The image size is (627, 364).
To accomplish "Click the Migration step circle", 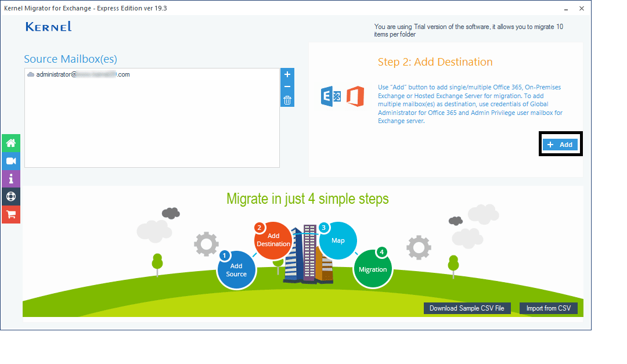I will pyautogui.click(x=373, y=269).
